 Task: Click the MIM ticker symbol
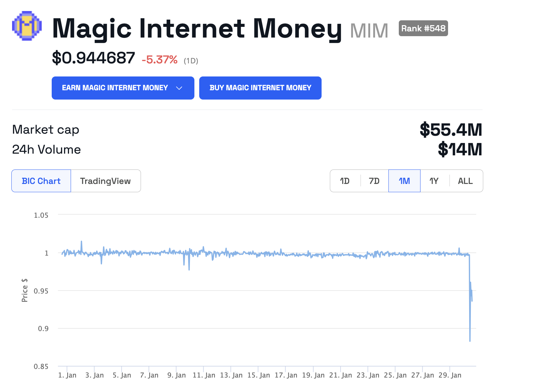[369, 31]
